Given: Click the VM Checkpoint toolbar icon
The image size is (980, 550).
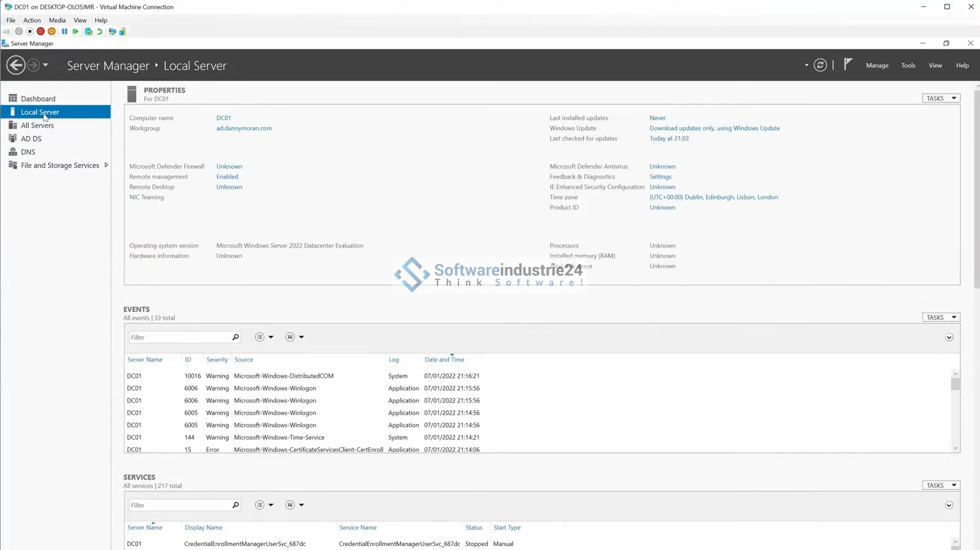Looking at the screenshot, I should pyautogui.click(x=89, y=32).
